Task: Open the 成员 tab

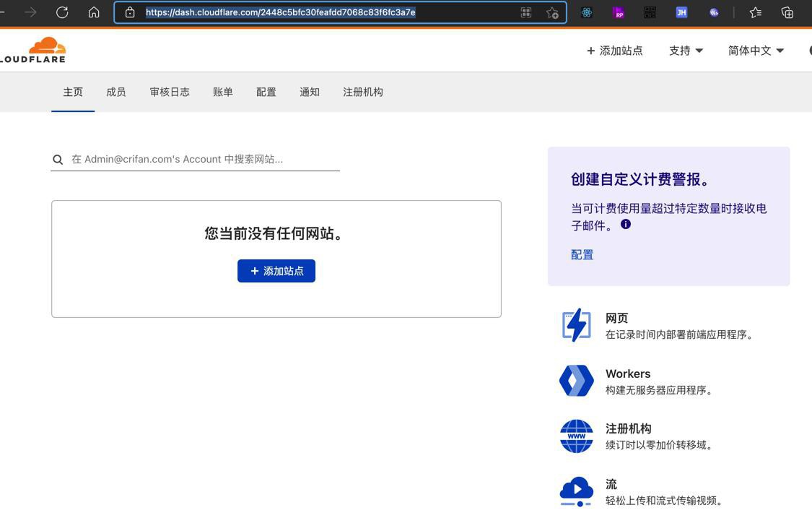Action: (x=116, y=92)
